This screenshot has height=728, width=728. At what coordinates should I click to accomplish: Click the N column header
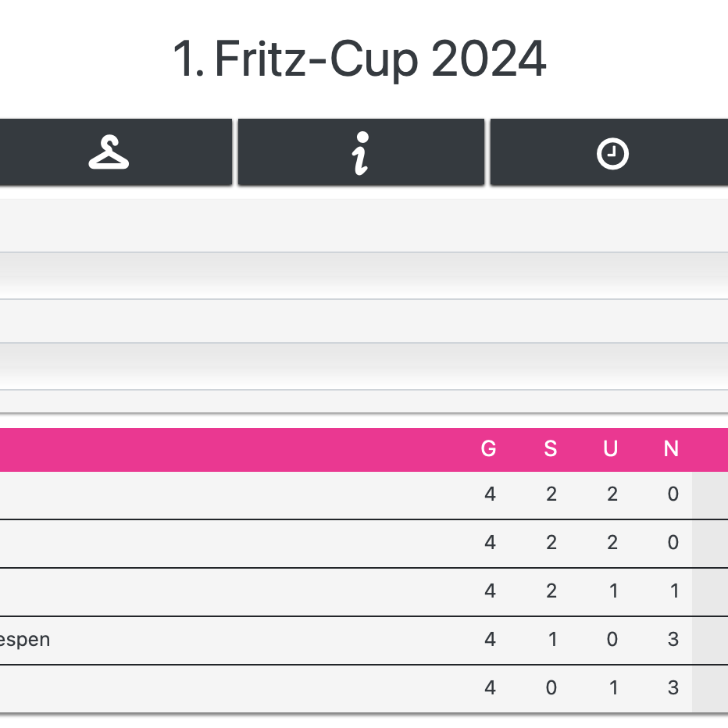(x=671, y=449)
